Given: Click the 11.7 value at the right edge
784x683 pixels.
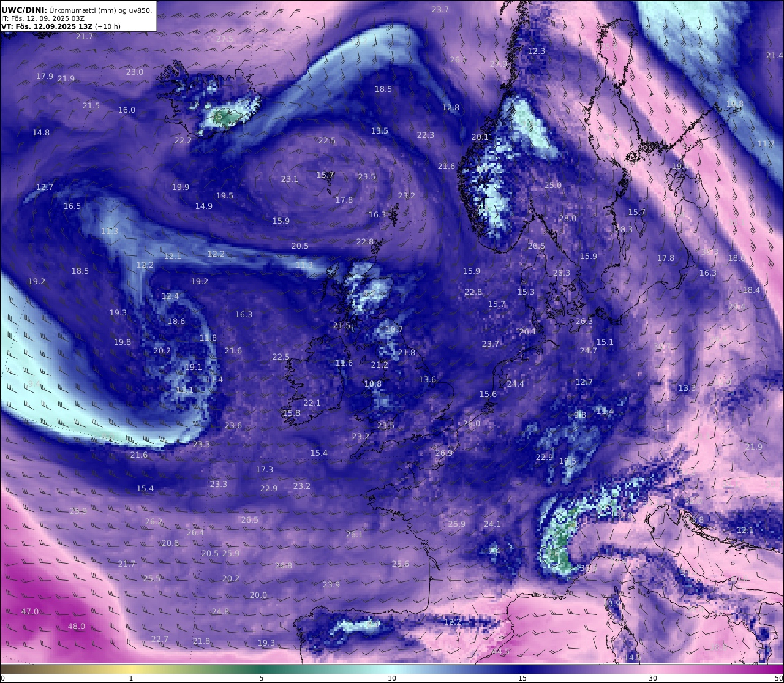Looking at the screenshot, I should [766, 144].
